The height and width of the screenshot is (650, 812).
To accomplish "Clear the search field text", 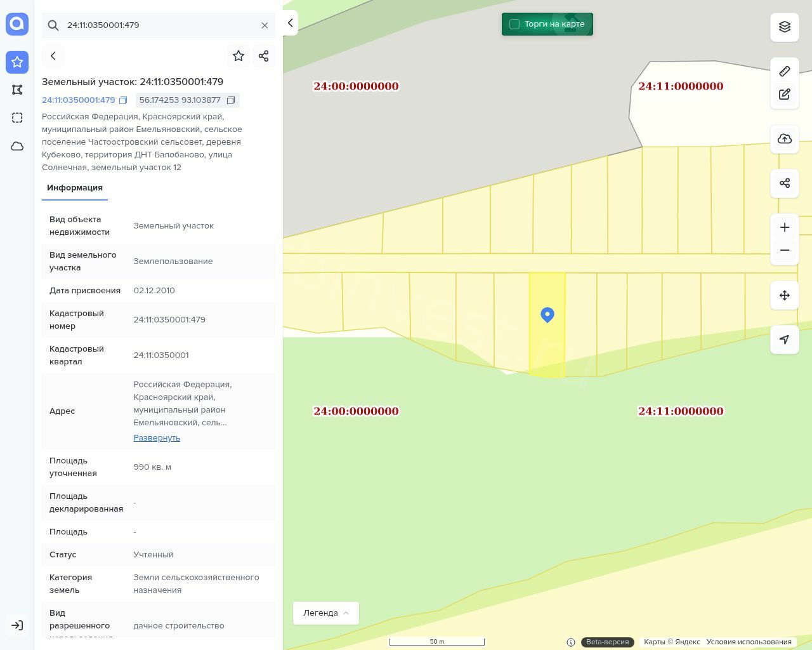I will click(265, 25).
